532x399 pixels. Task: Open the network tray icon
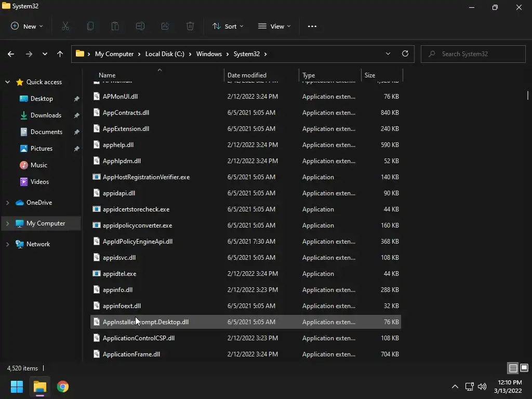469,387
